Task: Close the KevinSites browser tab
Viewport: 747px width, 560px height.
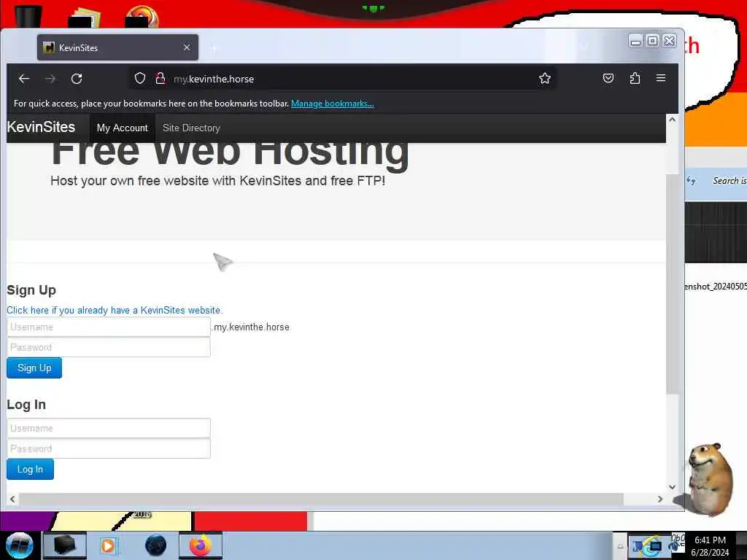Action: click(x=187, y=47)
